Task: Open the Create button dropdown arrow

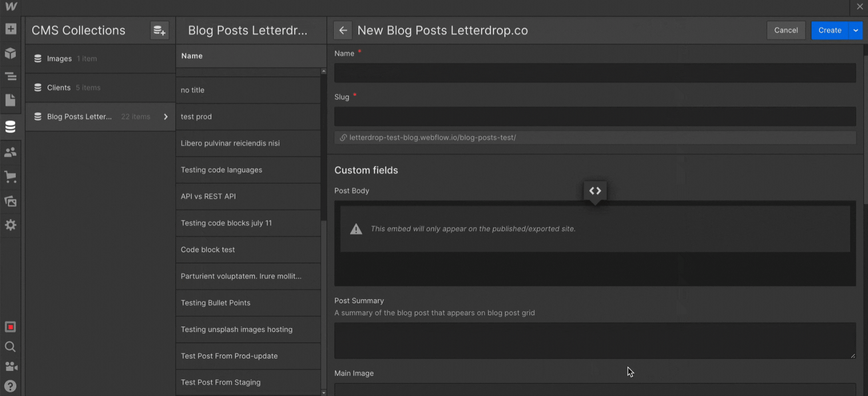Action: pos(856,30)
